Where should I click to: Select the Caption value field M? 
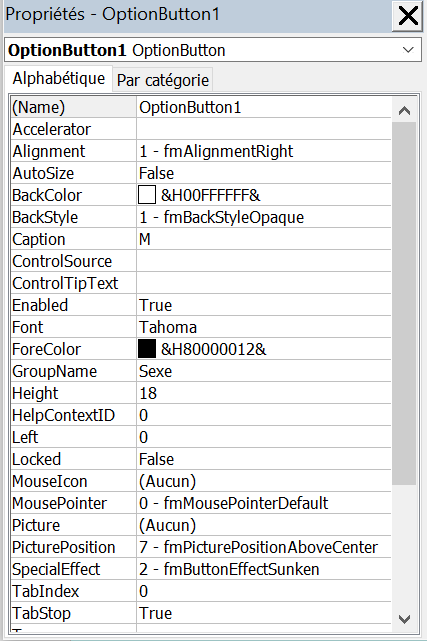coord(264,239)
